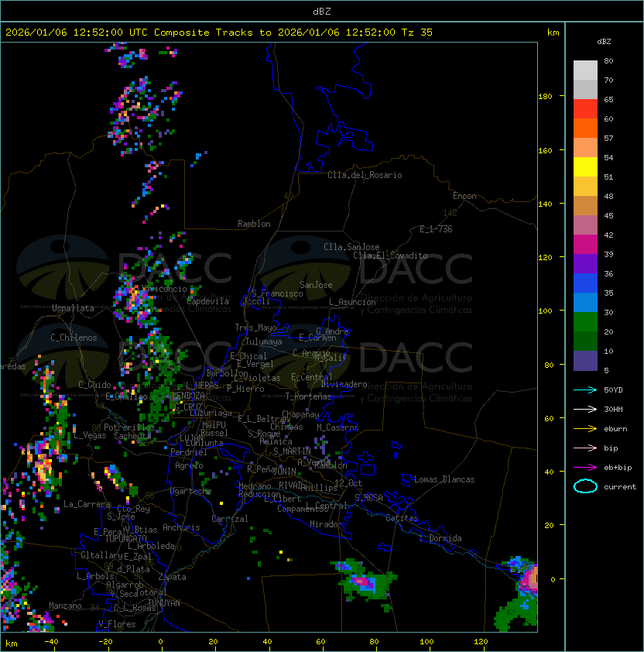Click the M_Caseros place label

(337, 427)
